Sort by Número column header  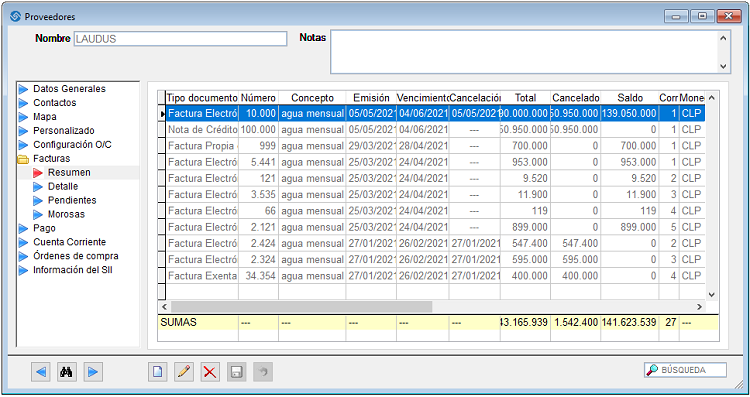point(258,98)
